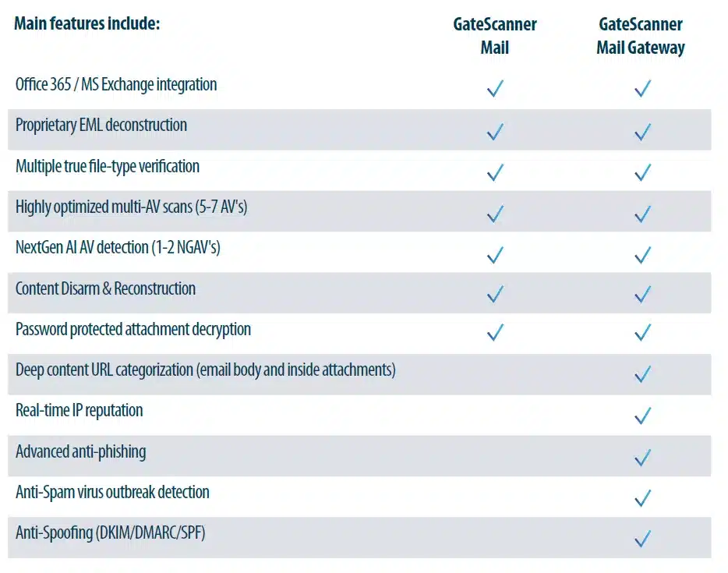Click Mail Gateway checkmark for Content Disarm & Reconstruction
The height and width of the screenshot is (573, 728).
[642, 294]
